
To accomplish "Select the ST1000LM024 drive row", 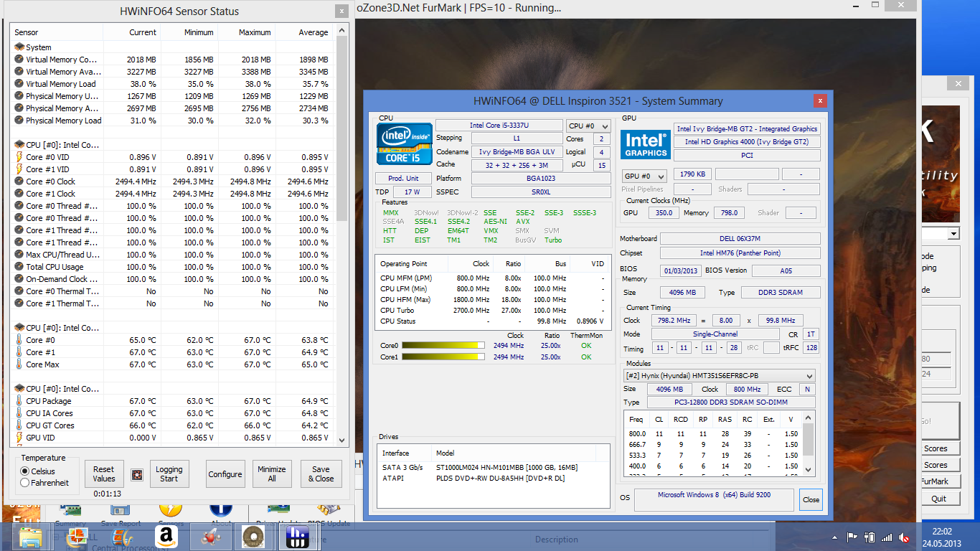I will (494, 467).
